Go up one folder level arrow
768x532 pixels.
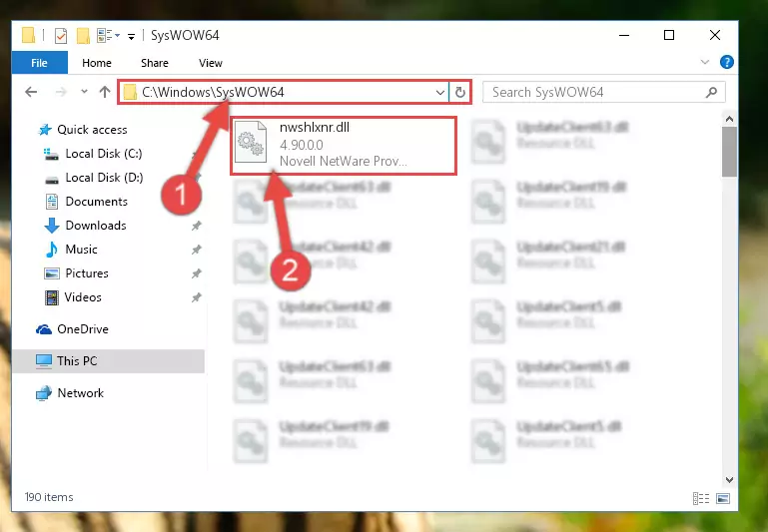tap(104, 92)
